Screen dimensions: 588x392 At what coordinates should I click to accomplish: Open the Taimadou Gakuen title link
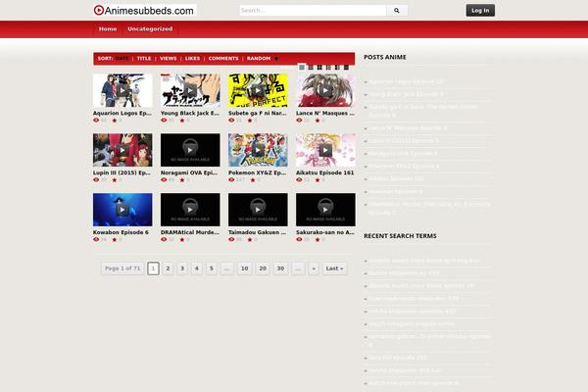coord(257,232)
